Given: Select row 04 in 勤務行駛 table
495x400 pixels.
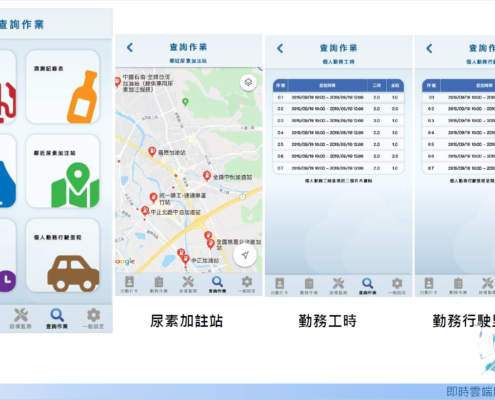Looking at the screenshot, I should tap(459, 132).
